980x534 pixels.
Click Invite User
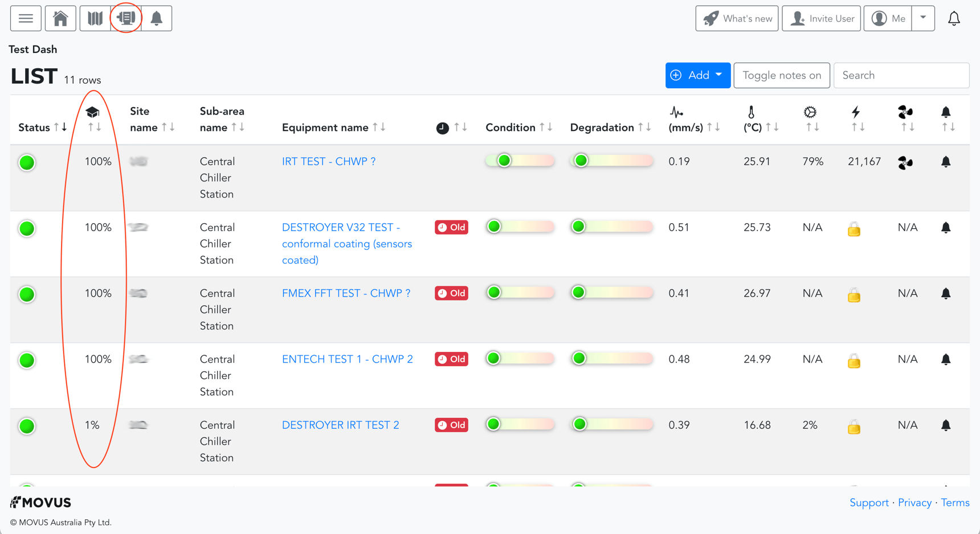(821, 18)
